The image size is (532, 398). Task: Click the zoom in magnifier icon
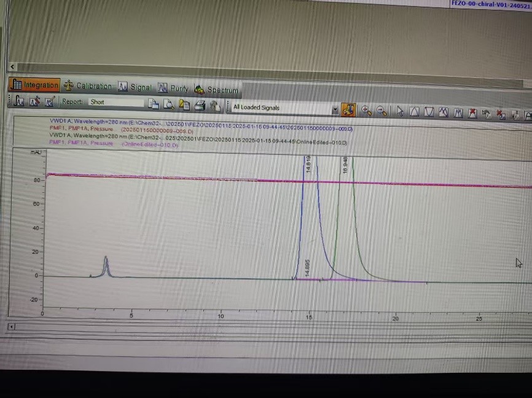366,111
